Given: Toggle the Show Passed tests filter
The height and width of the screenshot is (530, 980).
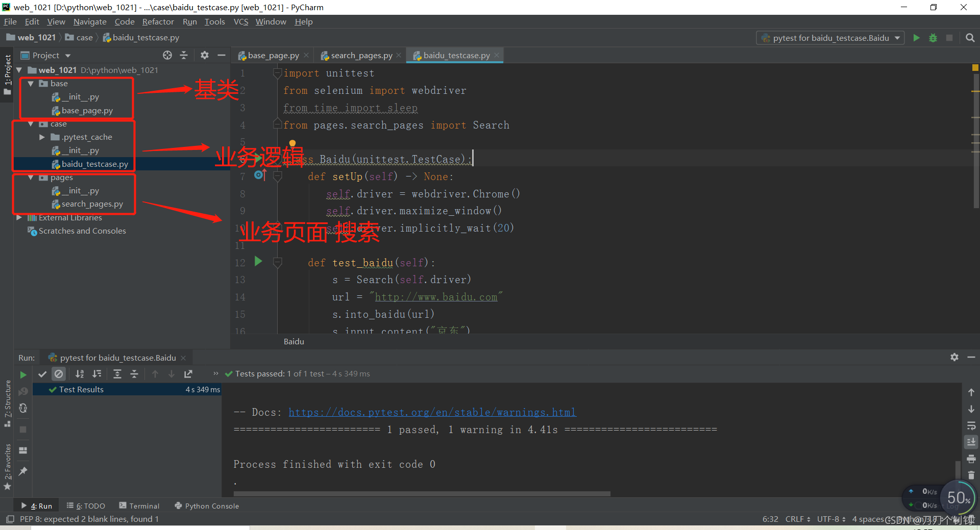Looking at the screenshot, I should point(42,374).
